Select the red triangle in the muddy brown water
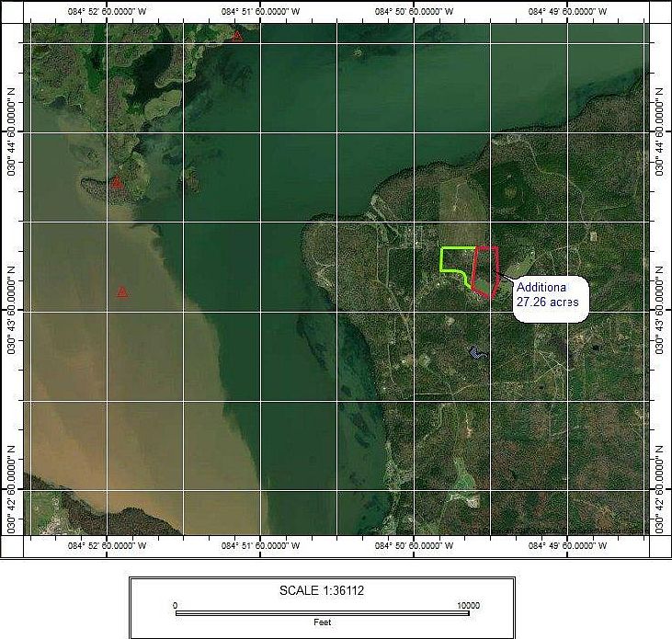The width and height of the screenshot is (672, 639). click(122, 292)
